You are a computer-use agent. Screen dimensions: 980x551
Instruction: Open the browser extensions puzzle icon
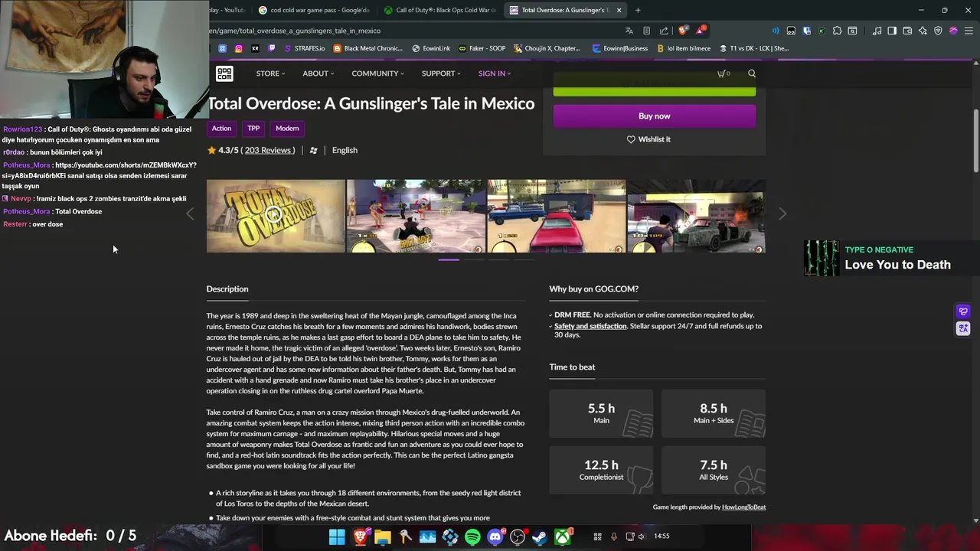coord(837,31)
